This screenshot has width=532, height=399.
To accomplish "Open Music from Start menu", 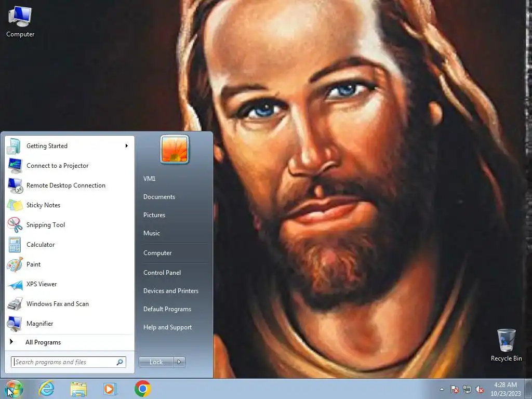I will pos(151,233).
